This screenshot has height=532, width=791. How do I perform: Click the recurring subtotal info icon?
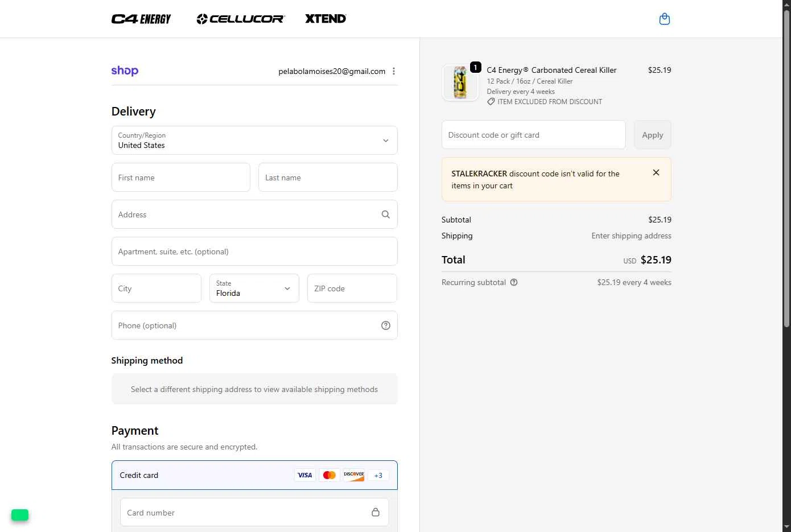click(514, 282)
